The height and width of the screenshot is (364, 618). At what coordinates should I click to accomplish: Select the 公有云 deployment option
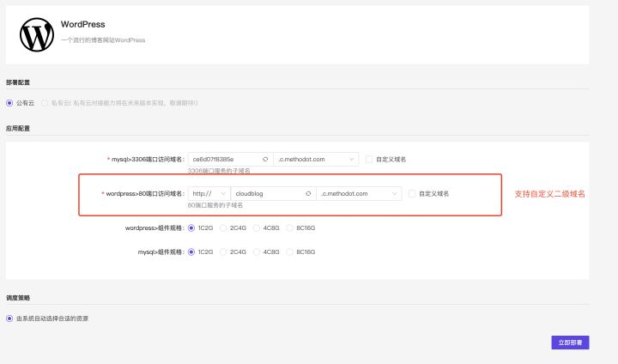coord(9,103)
